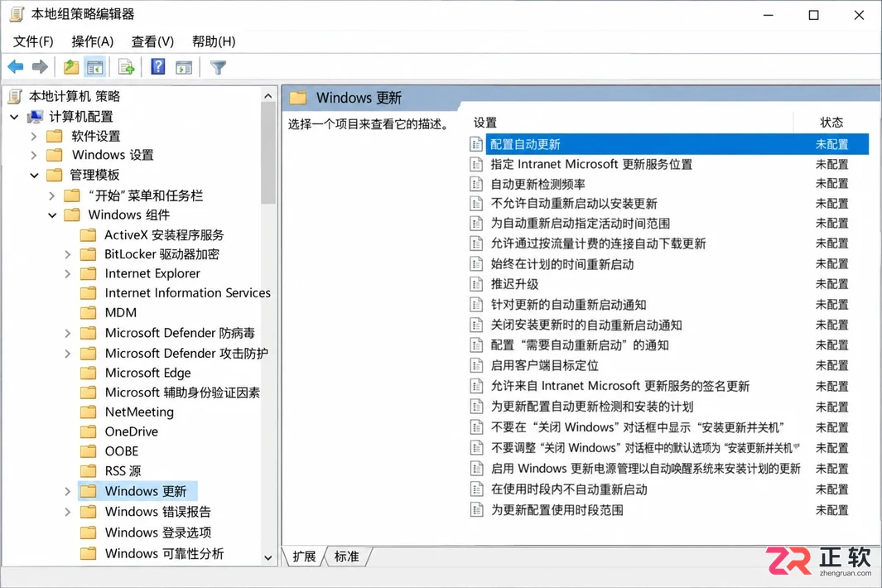Collapse the Windows 组件 node
The image size is (882, 588).
tap(51, 215)
